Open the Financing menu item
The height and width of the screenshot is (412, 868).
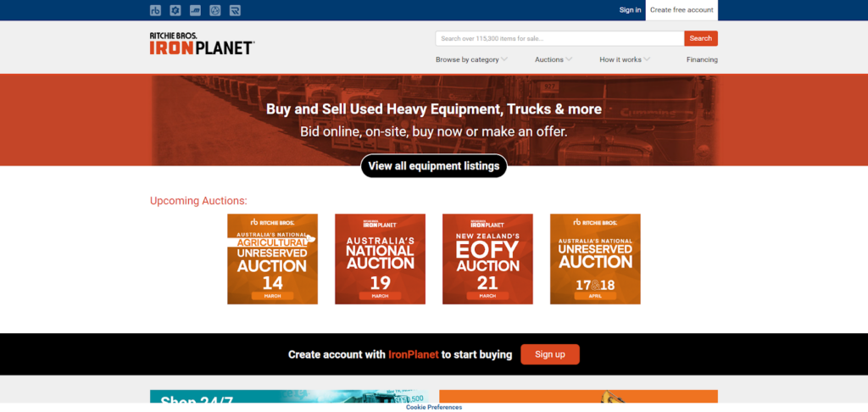702,59
